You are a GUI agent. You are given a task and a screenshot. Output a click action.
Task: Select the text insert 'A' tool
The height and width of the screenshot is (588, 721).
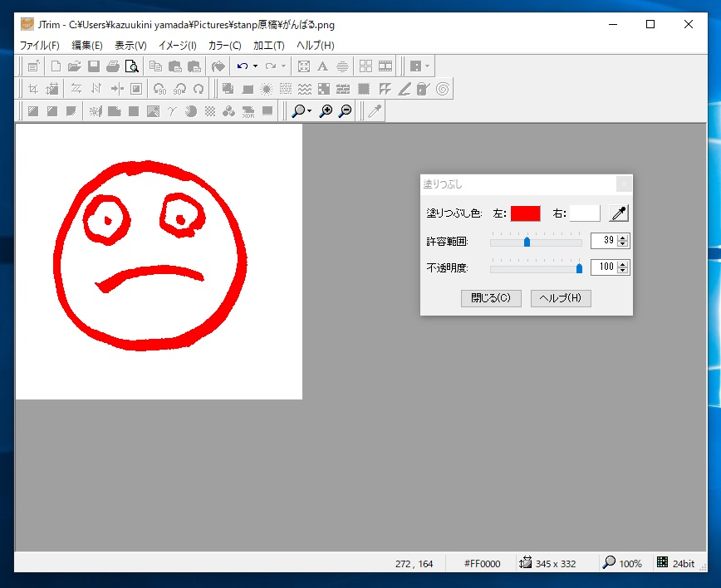tap(322, 66)
